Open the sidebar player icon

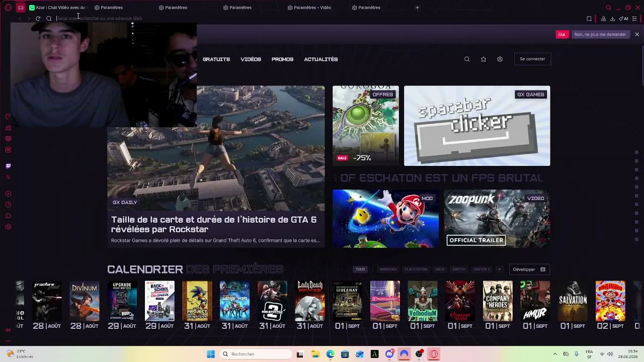click(x=8, y=194)
